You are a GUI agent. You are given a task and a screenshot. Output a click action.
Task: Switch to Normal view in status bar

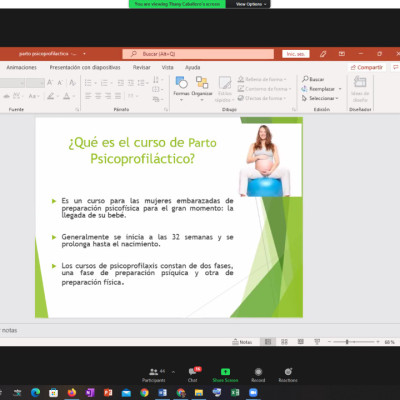coord(268,342)
